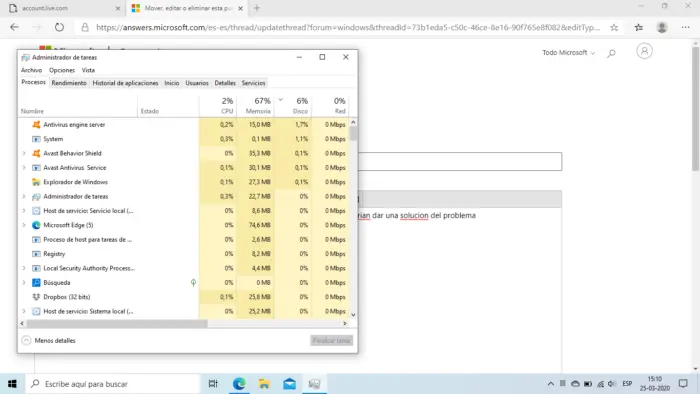Click the Microsoft Edge taskbar icon

point(239,384)
